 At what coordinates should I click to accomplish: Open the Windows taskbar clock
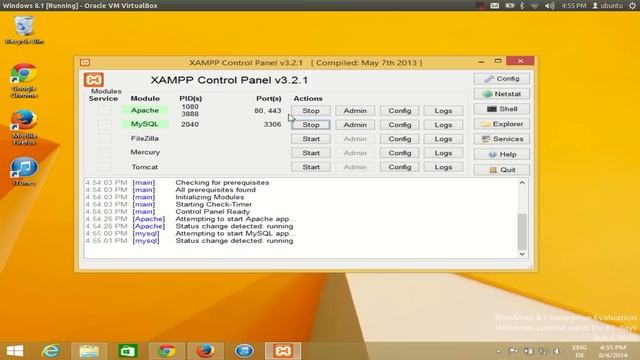click(x=613, y=351)
